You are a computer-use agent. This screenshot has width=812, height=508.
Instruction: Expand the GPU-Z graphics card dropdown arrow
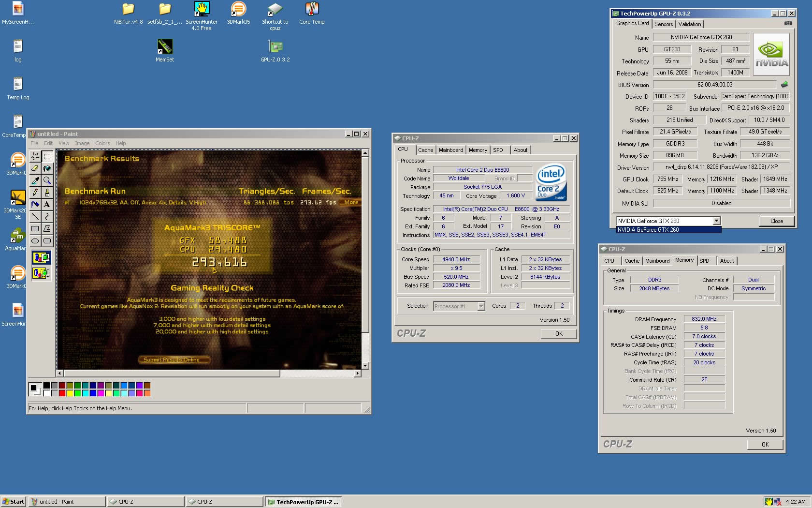point(716,221)
